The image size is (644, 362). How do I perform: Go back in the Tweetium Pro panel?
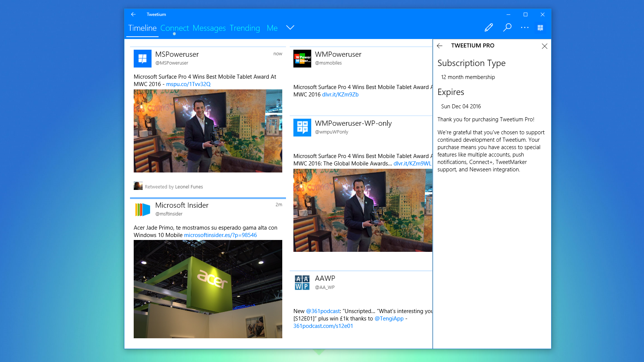[x=440, y=46]
